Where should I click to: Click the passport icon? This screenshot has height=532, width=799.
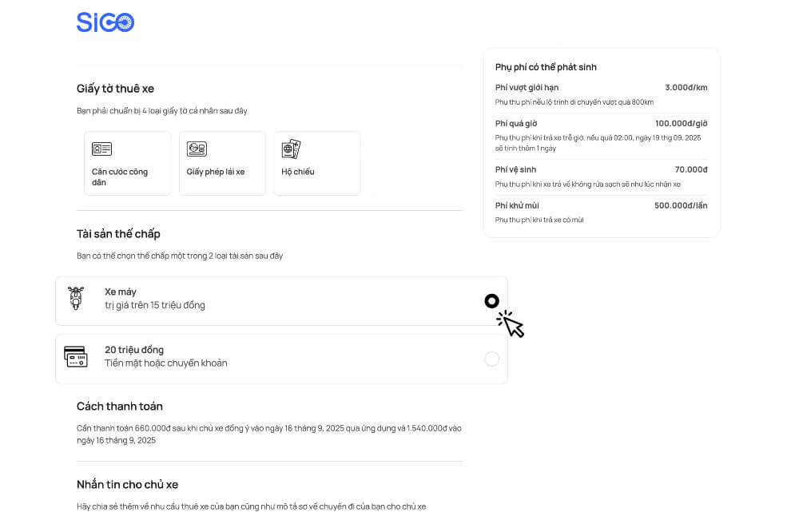click(x=291, y=149)
